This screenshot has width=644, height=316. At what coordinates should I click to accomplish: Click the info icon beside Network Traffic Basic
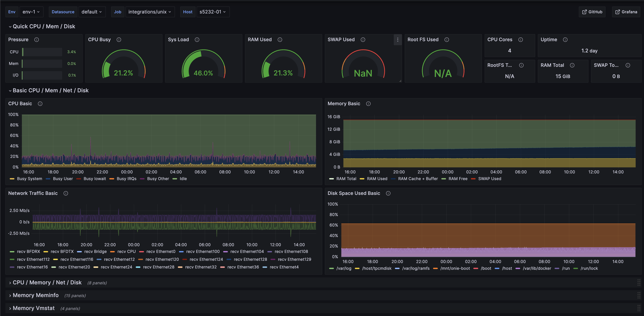point(66,193)
